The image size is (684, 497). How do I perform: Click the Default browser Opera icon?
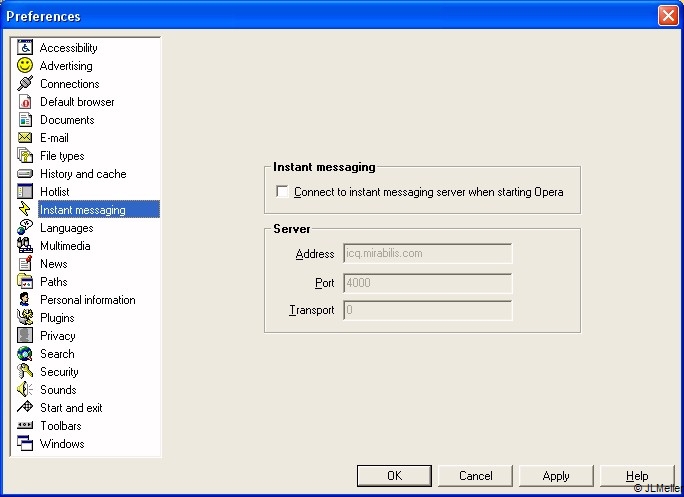(25, 102)
